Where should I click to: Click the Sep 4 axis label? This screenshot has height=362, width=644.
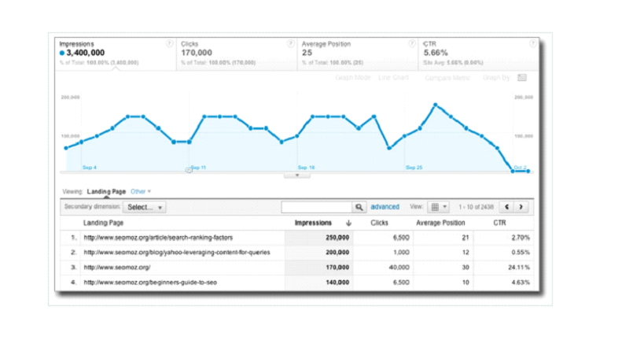pos(90,168)
